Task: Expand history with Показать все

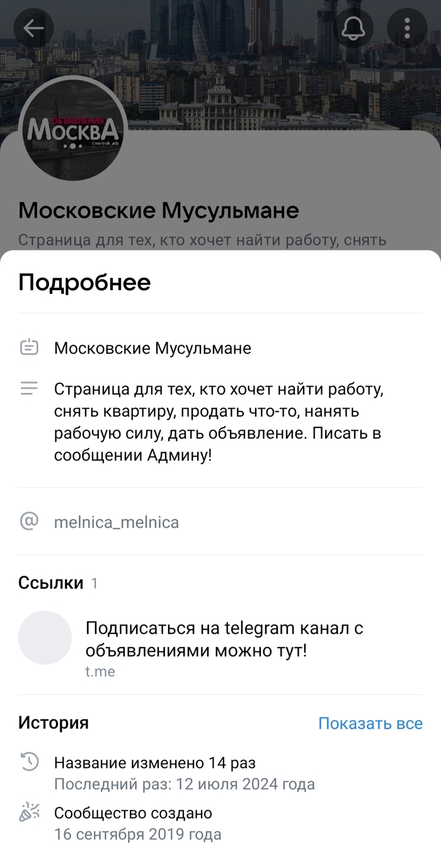Action: tap(370, 723)
